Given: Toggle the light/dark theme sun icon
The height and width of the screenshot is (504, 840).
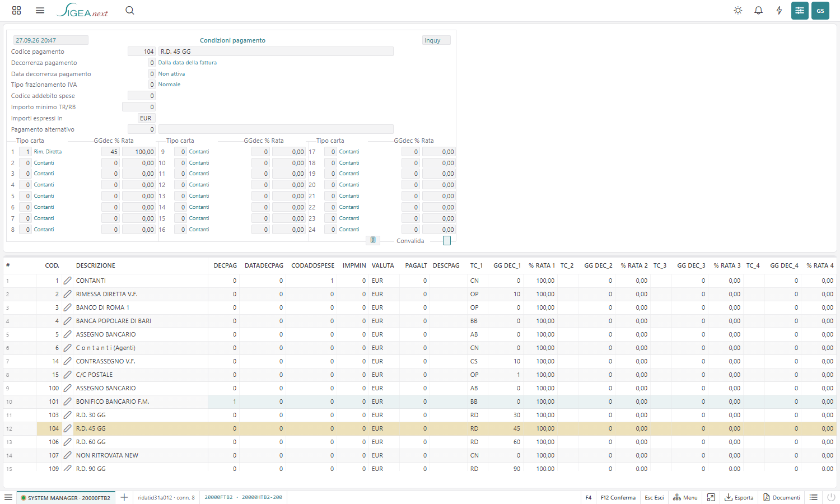Looking at the screenshot, I should (738, 11).
